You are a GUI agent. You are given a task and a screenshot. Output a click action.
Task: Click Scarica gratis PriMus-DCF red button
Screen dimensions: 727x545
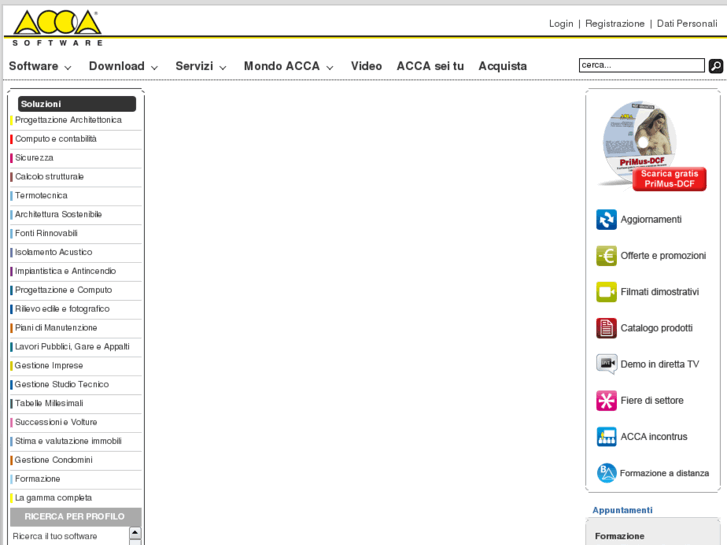pos(669,179)
